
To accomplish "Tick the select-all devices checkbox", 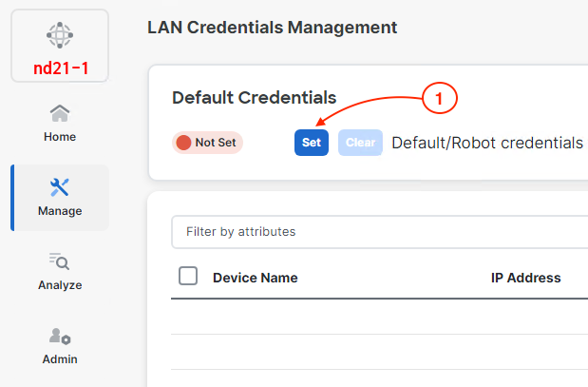I will tap(188, 277).
